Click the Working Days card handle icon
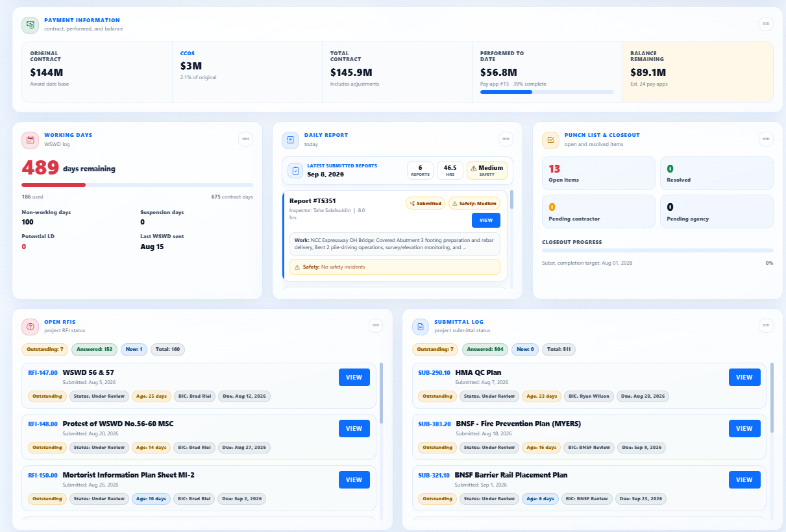This screenshot has width=786, height=532. pyautogui.click(x=245, y=139)
